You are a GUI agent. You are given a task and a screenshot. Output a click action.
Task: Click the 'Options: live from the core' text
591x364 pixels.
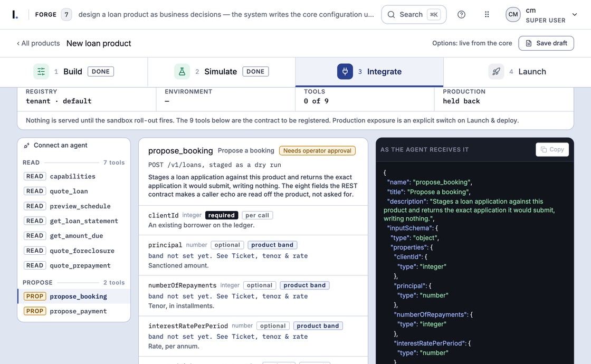tap(472, 43)
